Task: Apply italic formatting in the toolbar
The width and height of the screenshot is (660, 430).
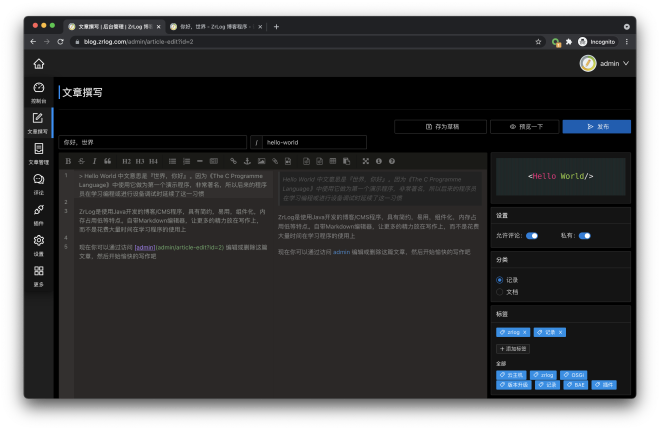Action: pyautogui.click(x=94, y=161)
